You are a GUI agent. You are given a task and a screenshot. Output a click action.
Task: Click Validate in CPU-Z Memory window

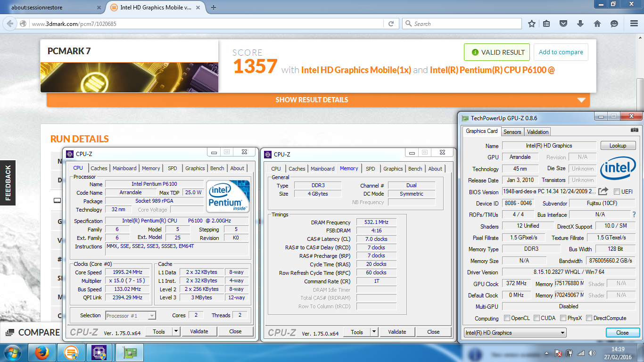click(397, 332)
